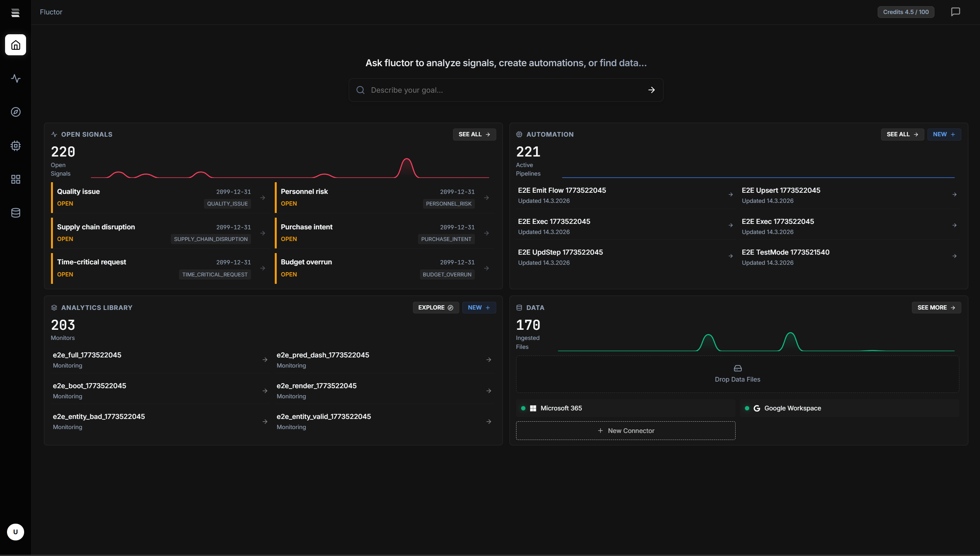Image resolution: width=980 pixels, height=556 pixels.
Task: Open the grid dashboard icon in the sidebar
Action: (x=16, y=179)
